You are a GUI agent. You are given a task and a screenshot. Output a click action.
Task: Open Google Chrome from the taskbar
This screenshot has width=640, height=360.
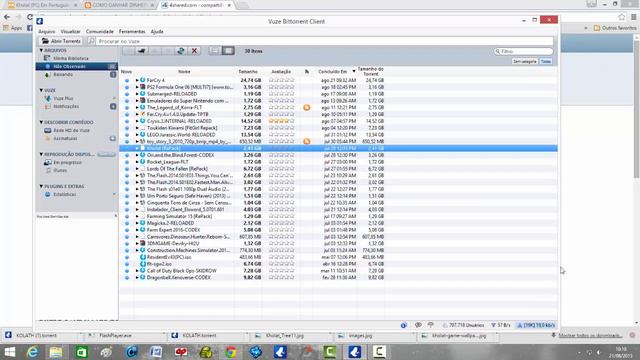coord(231,352)
